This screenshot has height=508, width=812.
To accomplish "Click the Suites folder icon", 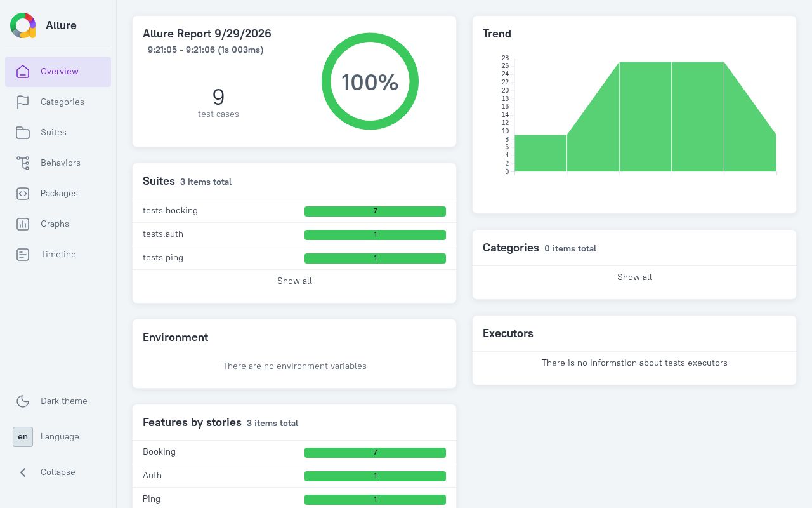I will click(x=23, y=132).
